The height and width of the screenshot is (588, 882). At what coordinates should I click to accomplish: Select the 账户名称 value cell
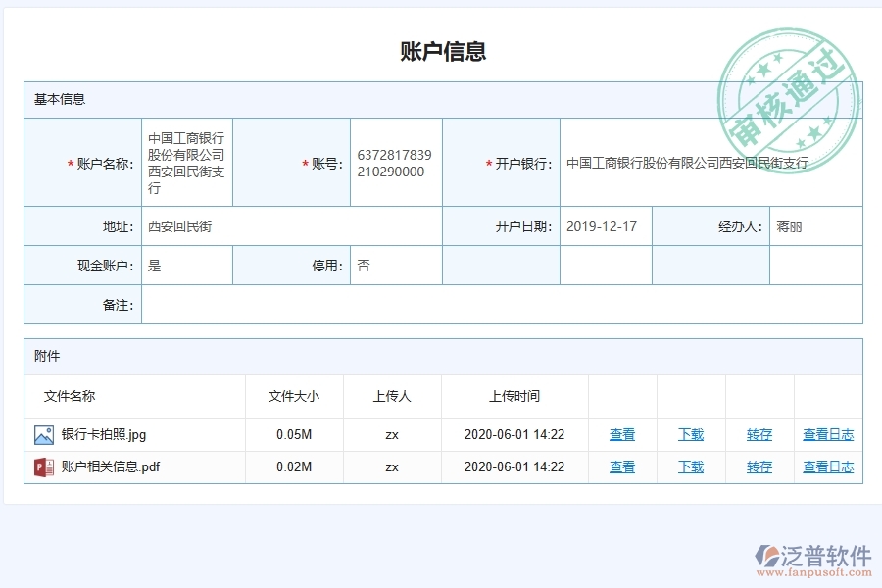click(x=186, y=162)
